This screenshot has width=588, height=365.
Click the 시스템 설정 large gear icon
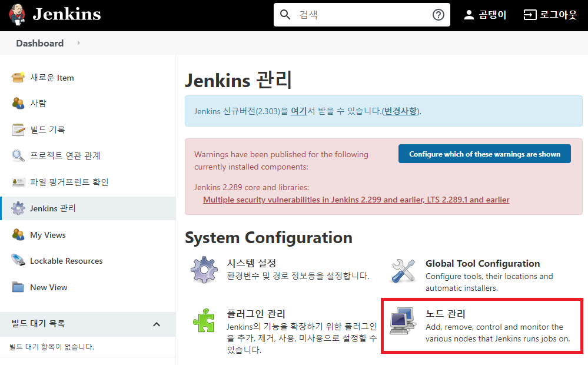tap(204, 270)
